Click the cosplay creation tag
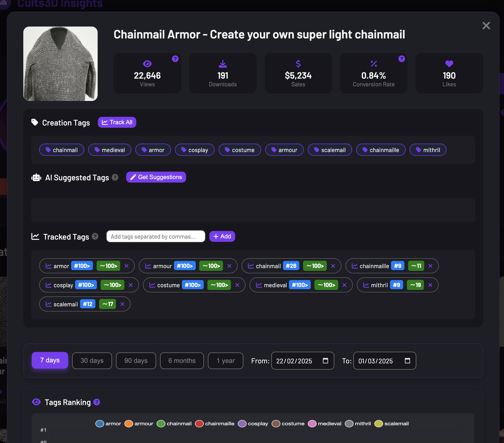Image resolution: width=504 pixels, height=443 pixels. (x=195, y=150)
